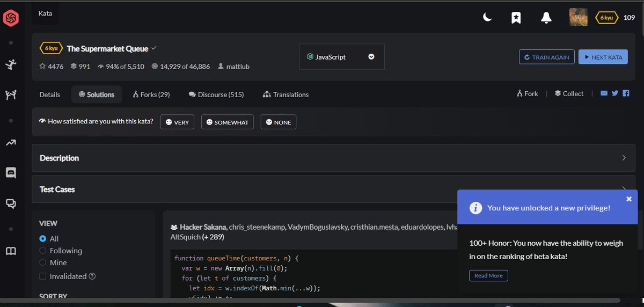Open cristhian.mesta's profile link
This screenshot has height=307, width=644.
(374, 227)
